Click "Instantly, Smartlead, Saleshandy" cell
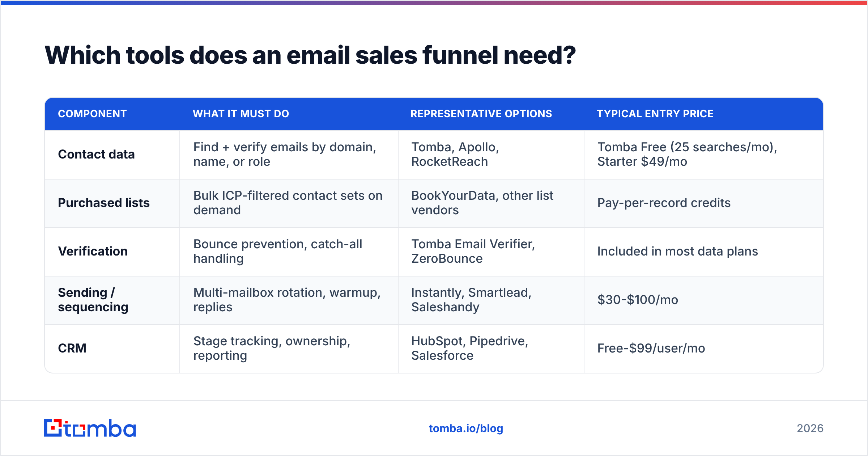The width and height of the screenshot is (868, 456). tap(491, 300)
